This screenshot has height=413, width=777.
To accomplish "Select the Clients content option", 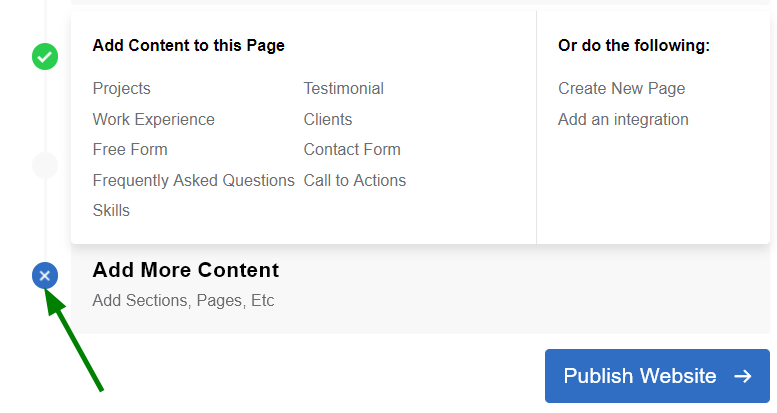I will (328, 119).
